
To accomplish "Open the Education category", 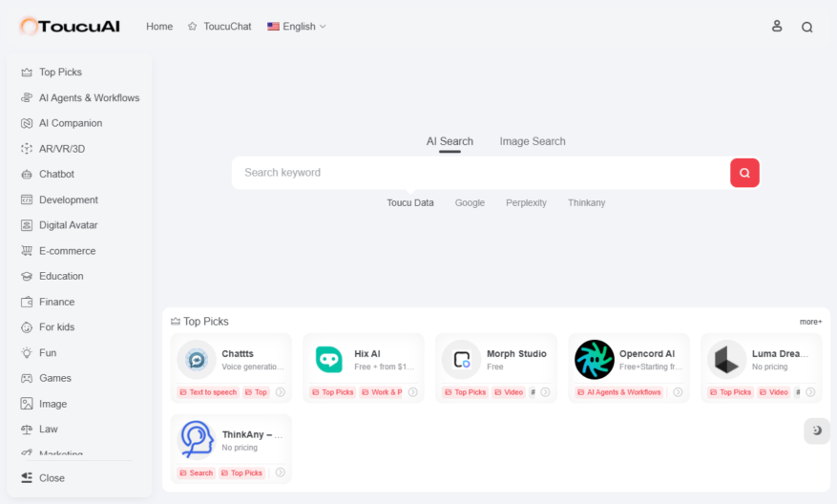I will tap(52, 276).
